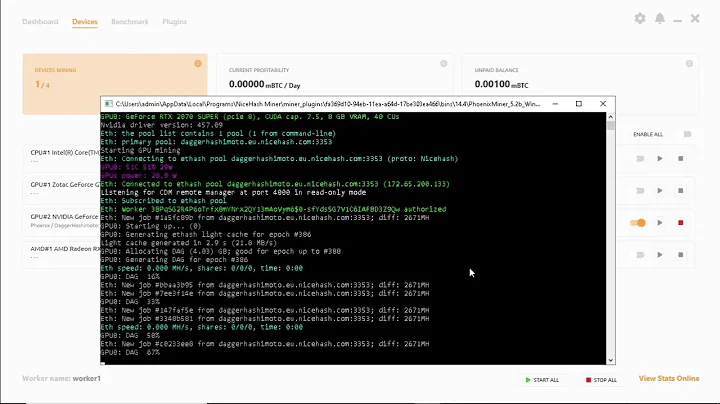Close the NiceHash Miner window
Viewport: 720px width, 404px height.
point(695,18)
